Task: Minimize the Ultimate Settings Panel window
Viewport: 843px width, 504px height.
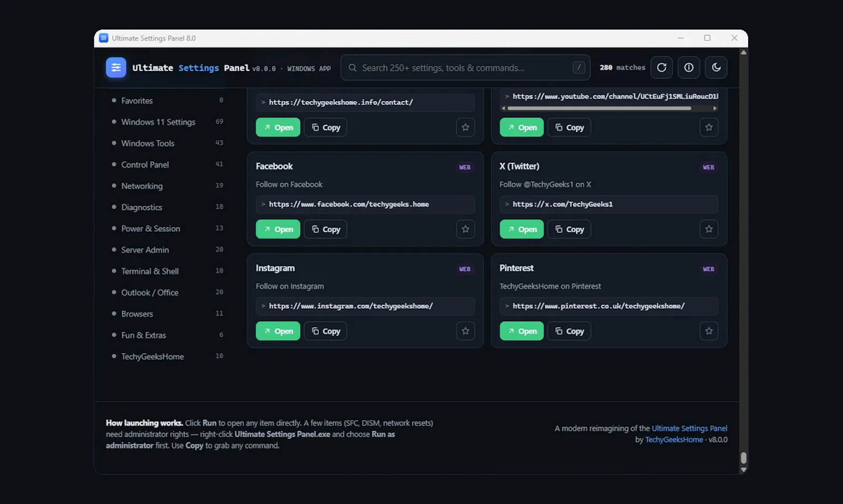Action: point(680,38)
